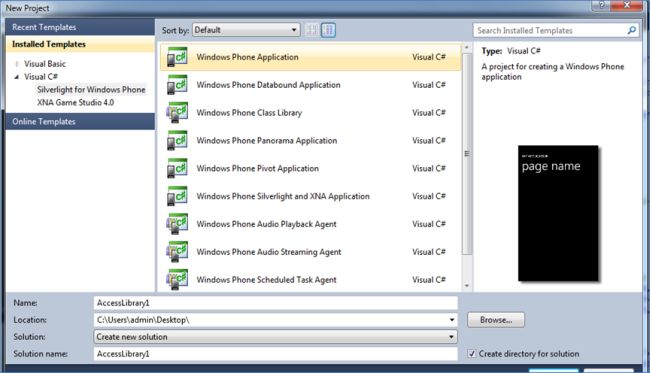Open the Sort by dropdown
The width and height of the screenshot is (650, 373).
pyautogui.click(x=246, y=30)
